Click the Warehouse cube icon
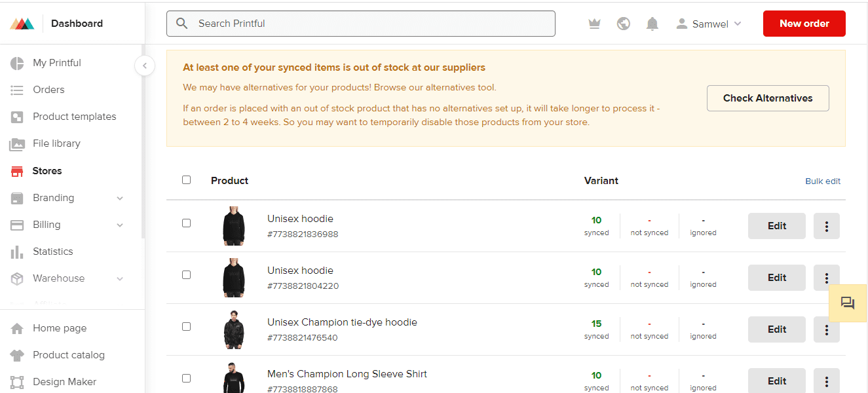This screenshot has height=393, width=868. point(17,278)
